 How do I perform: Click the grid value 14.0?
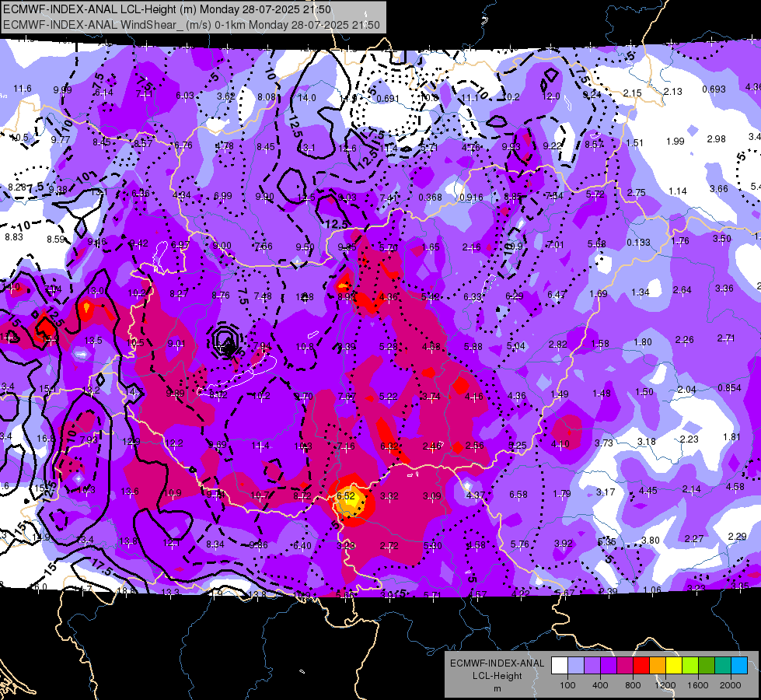(307, 98)
